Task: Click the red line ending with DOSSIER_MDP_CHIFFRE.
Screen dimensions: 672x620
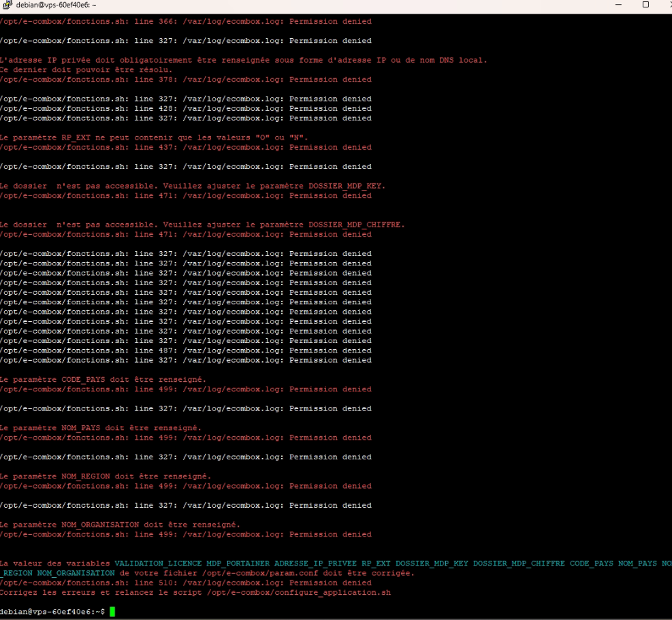Action: pos(202,225)
